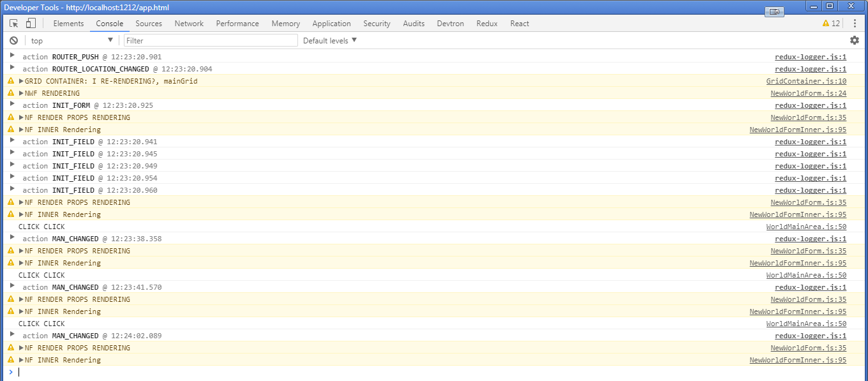Expand INIT_FIELD action at 12:23:20.941
Viewport: 868px width, 381px height.
tap(12, 141)
